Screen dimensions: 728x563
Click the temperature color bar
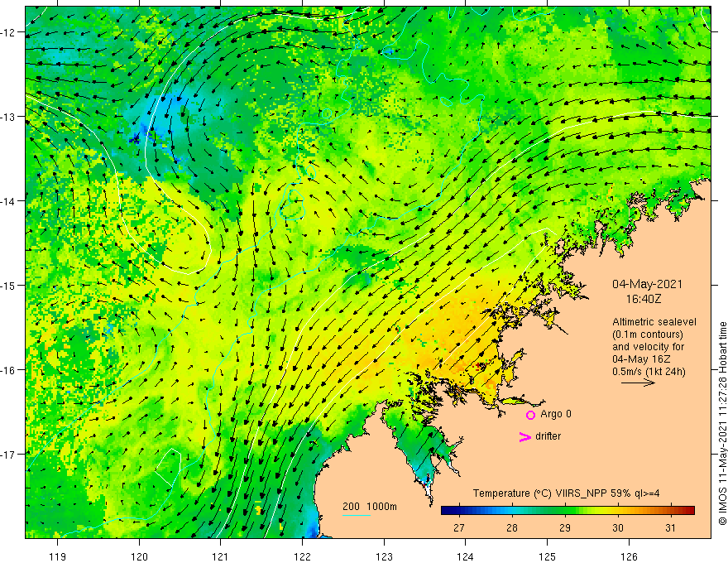(568, 511)
